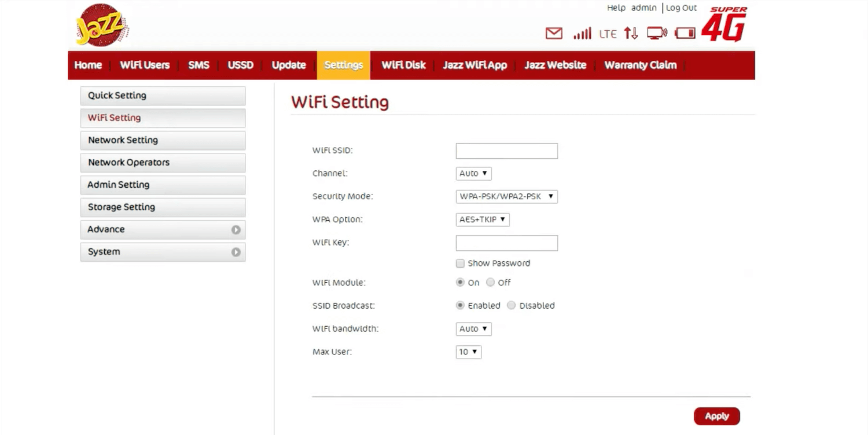
Task: Open the Channel dropdown
Action: (473, 173)
